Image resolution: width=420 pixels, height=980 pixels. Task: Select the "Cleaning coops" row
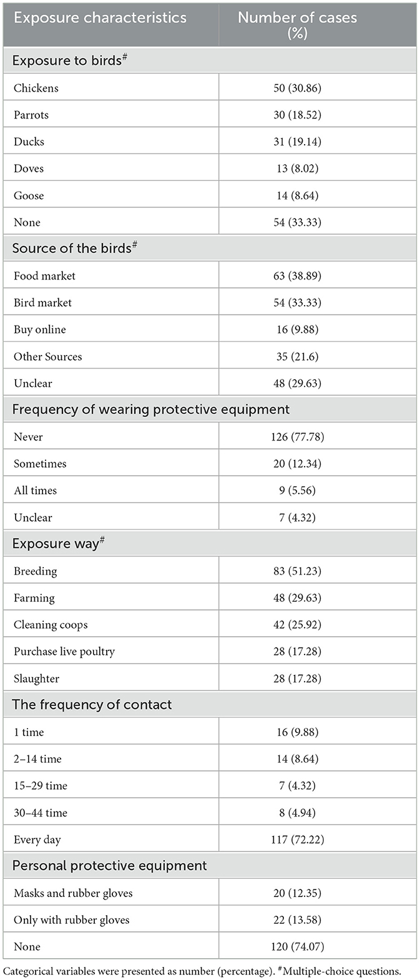point(210,624)
